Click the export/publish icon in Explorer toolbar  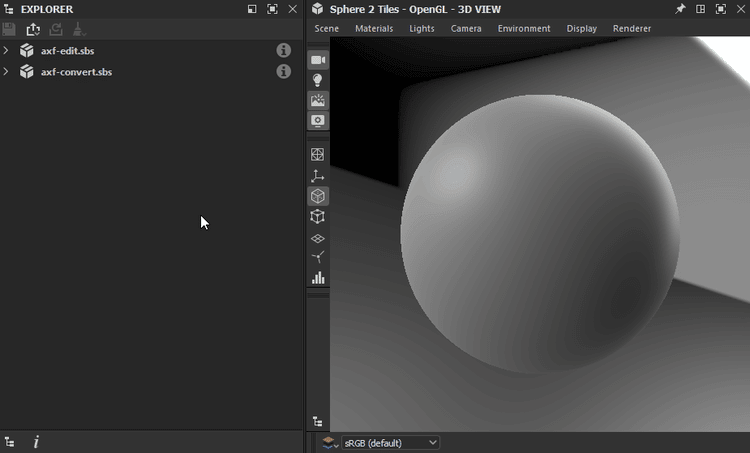click(33, 29)
